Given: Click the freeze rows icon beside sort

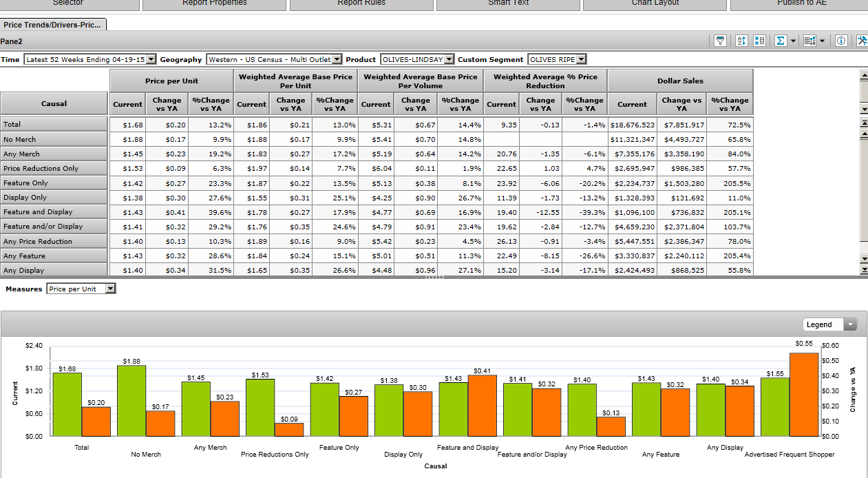Looking at the screenshot, I should click(759, 41).
